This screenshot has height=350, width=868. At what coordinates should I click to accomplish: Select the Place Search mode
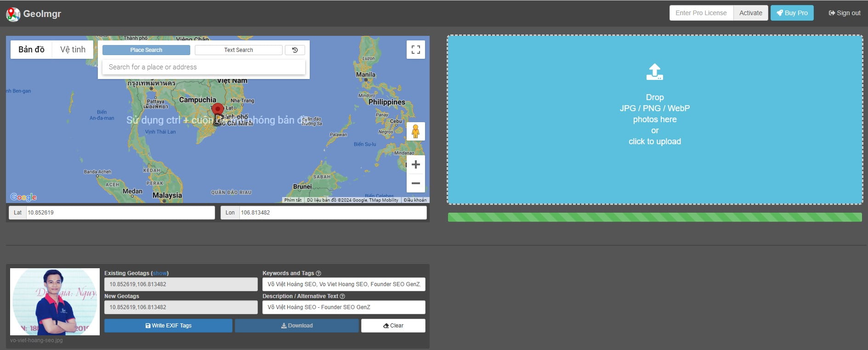coord(146,50)
